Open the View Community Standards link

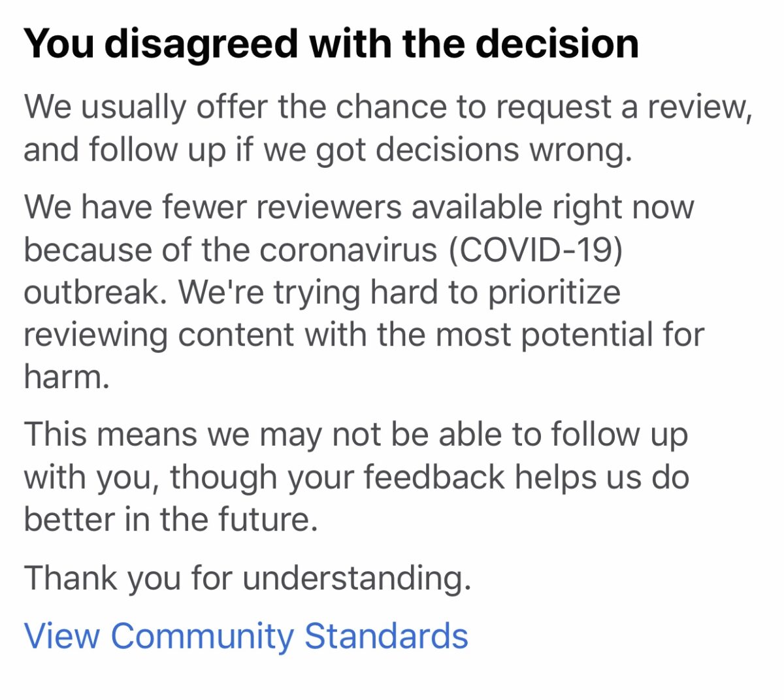[x=246, y=637]
